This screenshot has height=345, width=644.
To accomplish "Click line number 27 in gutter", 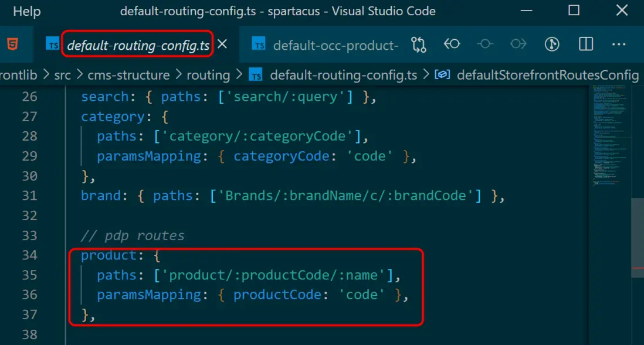I will click(29, 117).
